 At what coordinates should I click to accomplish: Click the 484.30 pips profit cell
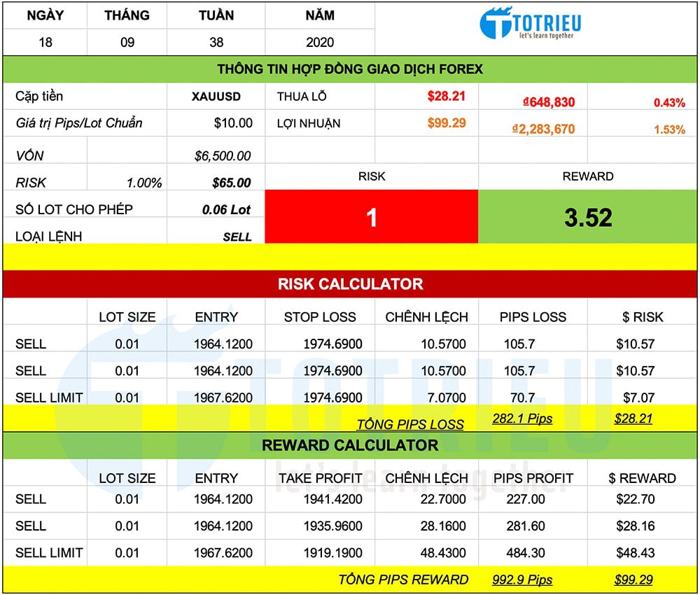click(x=526, y=552)
